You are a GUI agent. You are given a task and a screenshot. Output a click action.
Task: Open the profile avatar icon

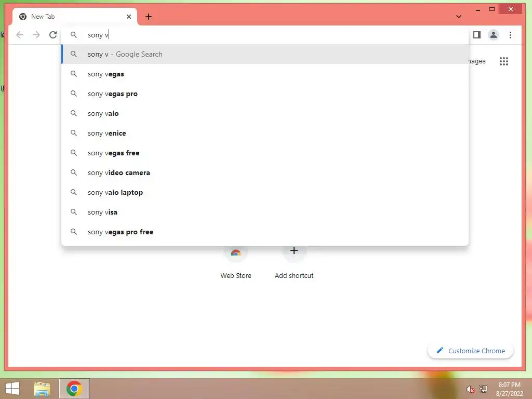click(x=494, y=35)
